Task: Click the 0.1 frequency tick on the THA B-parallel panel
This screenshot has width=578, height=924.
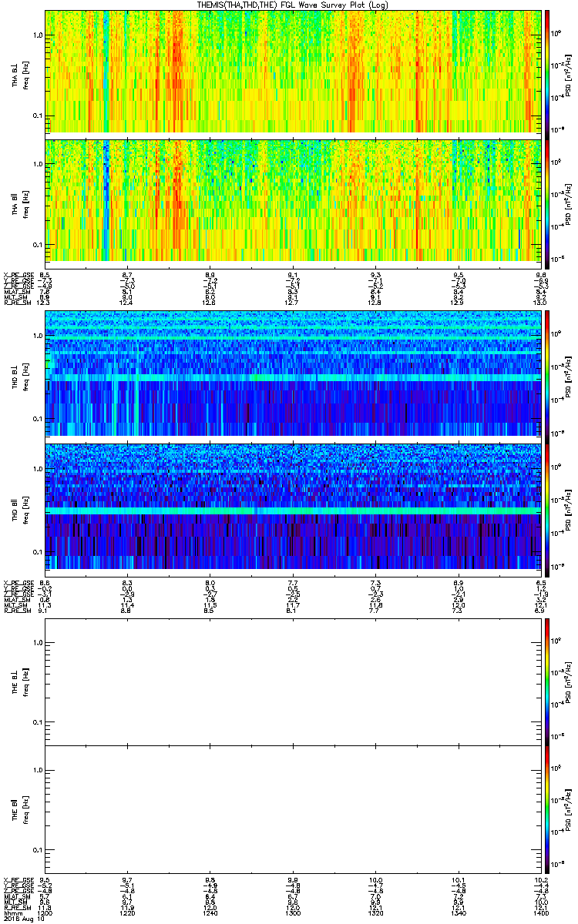Action: (37, 244)
